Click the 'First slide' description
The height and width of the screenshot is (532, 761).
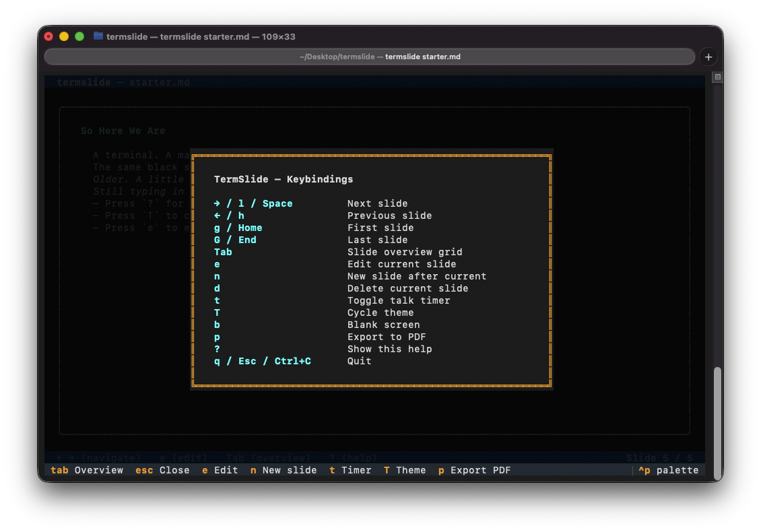tap(380, 228)
